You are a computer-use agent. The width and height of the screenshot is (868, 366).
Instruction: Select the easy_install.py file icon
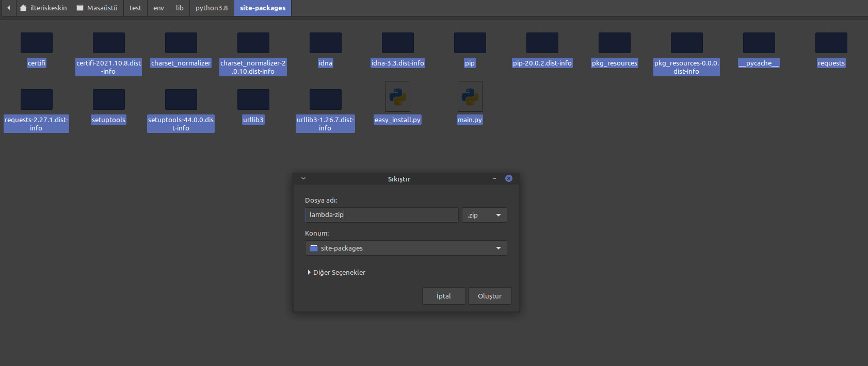[x=397, y=96]
